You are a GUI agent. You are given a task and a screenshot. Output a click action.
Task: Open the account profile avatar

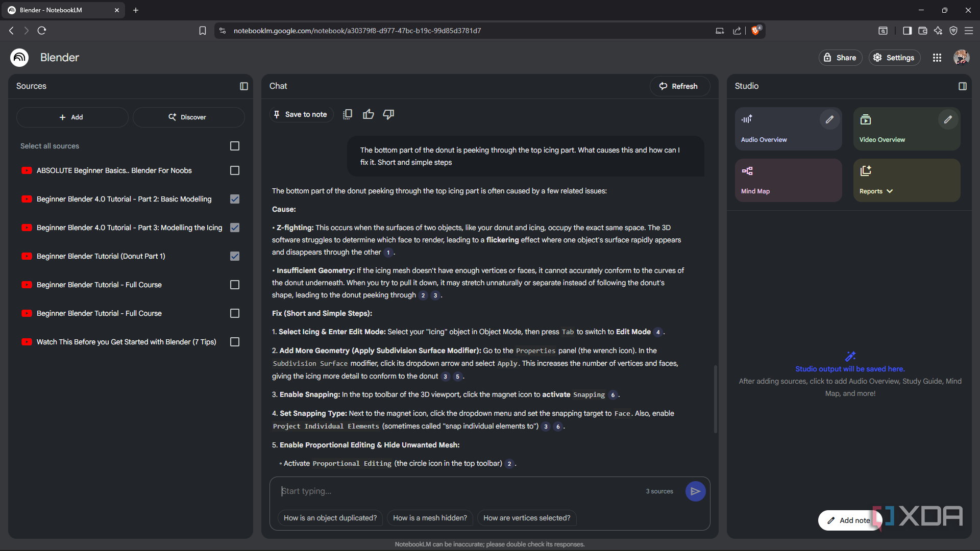coord(962,58)
